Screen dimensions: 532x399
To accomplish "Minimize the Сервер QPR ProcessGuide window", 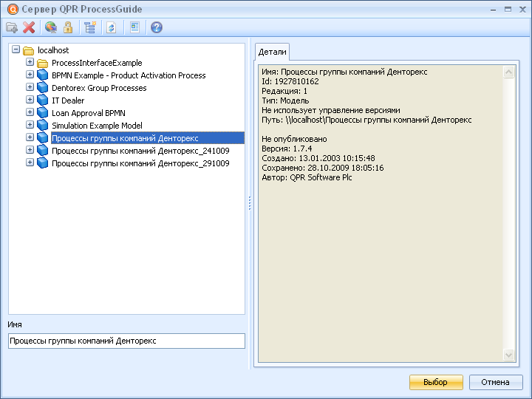I will (493, 10).
